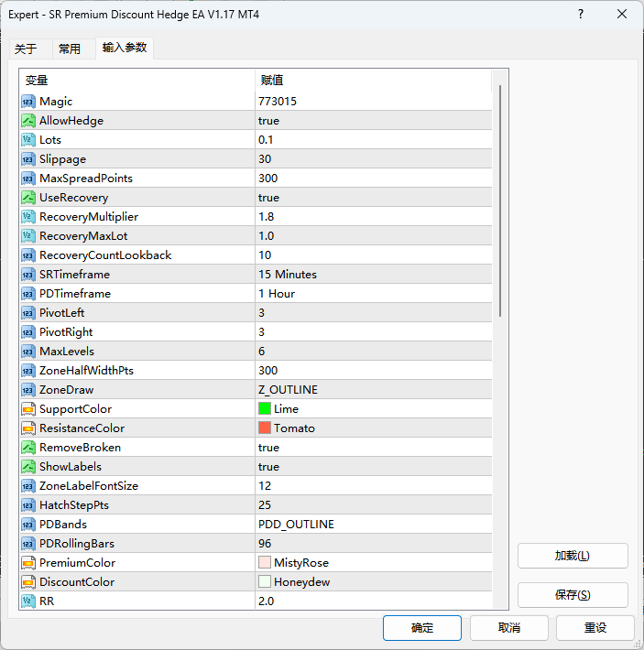The height and width of the screenshot is (650, 644).
Task: Click the color icon beside SupportColor
Action: 28,409
